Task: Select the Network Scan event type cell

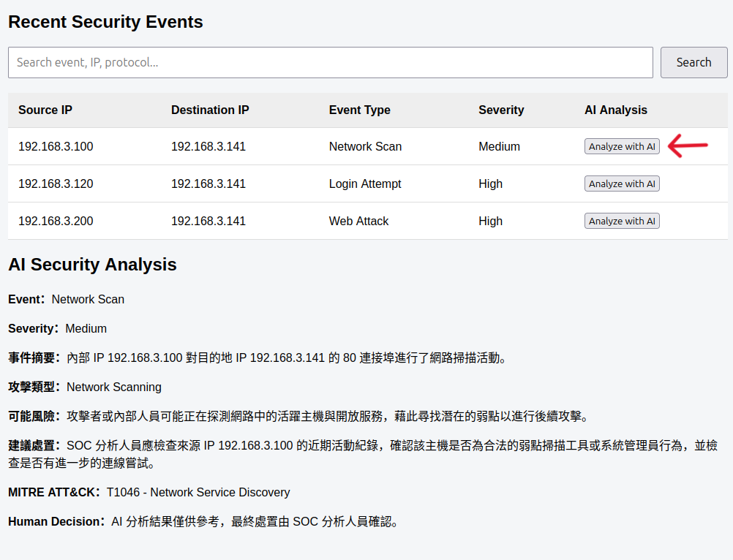Action: point(365,146)
